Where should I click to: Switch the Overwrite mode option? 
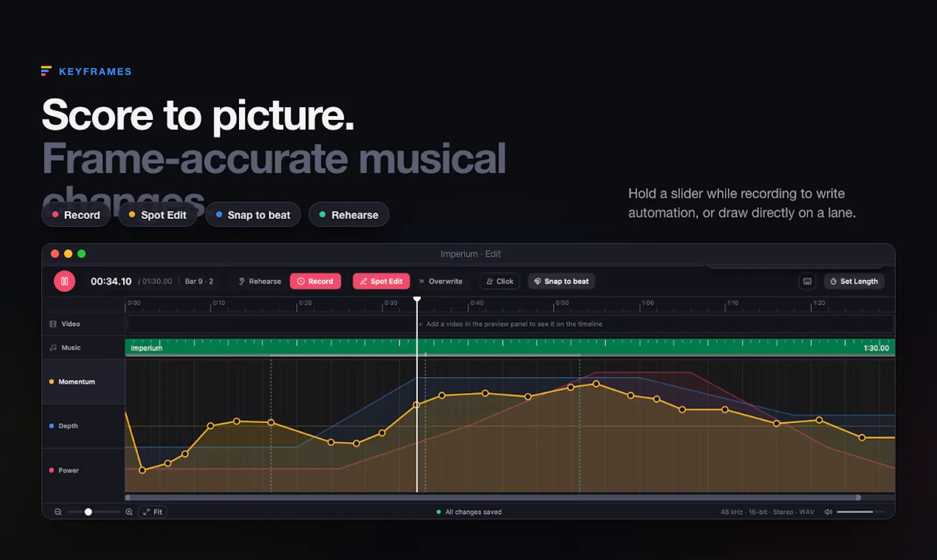point(440,281)
